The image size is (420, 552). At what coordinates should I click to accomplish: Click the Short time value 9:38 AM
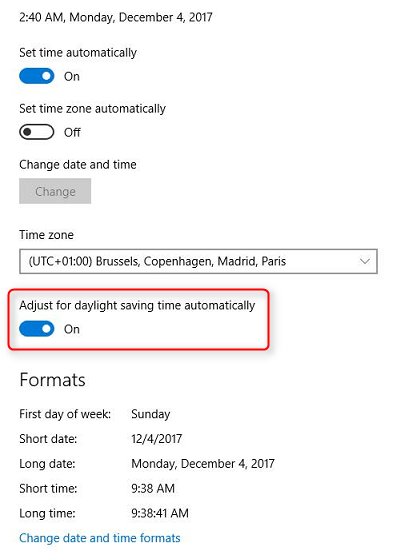(153, 488)
